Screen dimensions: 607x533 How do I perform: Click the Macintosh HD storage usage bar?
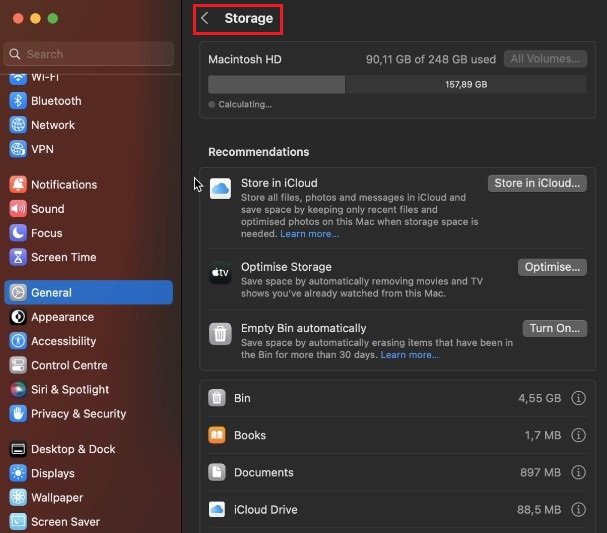397,85
